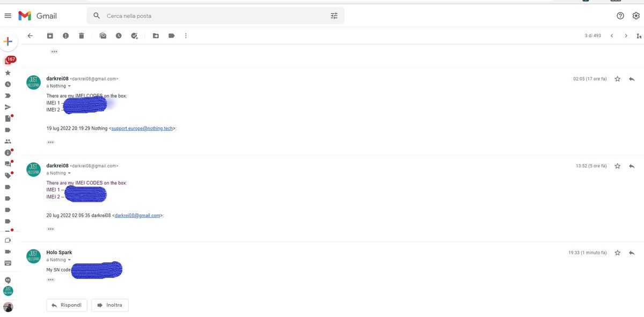Open Gmail help question mark
Viewport: 644px width, 317px height.
click(620, 16)
